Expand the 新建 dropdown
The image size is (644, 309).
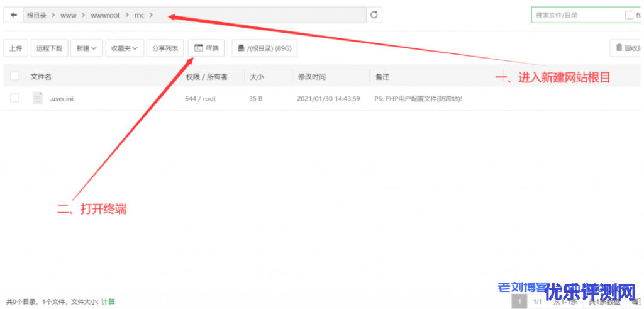click(86, 48)
